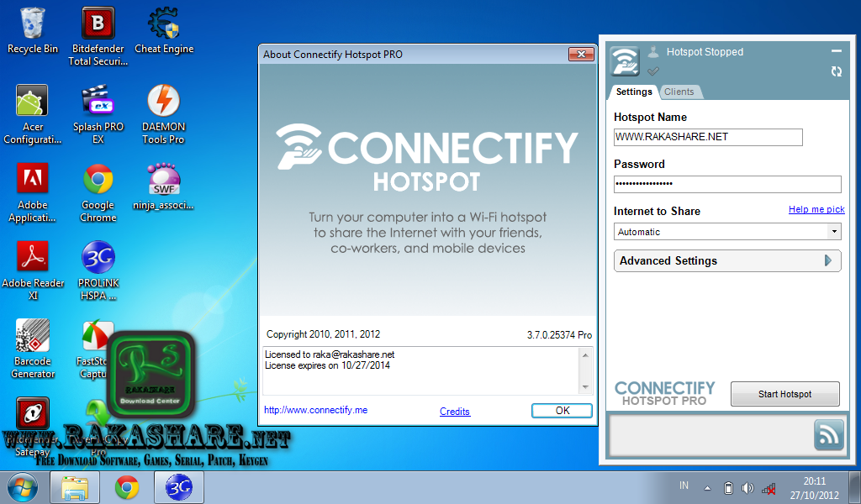
Task: Select Barcode Generator desktop icon
Action: click(x=33, y=349)
